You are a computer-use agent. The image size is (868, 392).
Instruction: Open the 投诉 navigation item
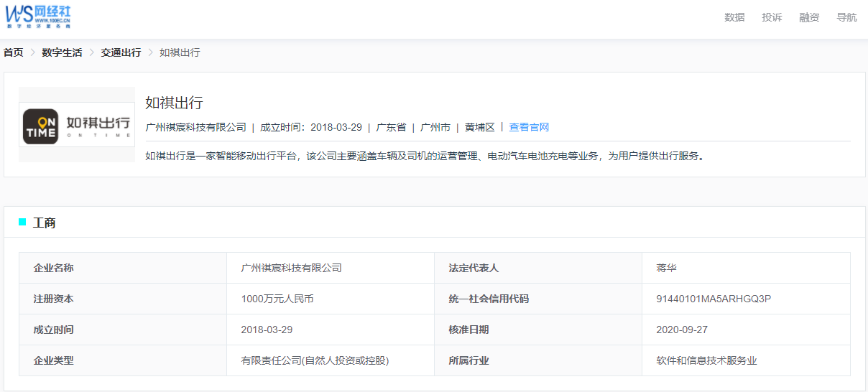click(772, 17)
